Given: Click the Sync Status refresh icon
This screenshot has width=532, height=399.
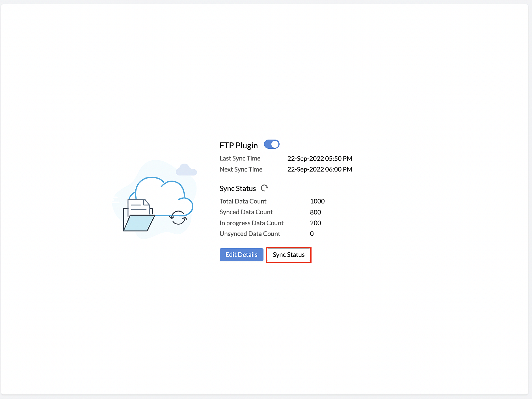Looking at the screenshot, I should pos(264,188).
